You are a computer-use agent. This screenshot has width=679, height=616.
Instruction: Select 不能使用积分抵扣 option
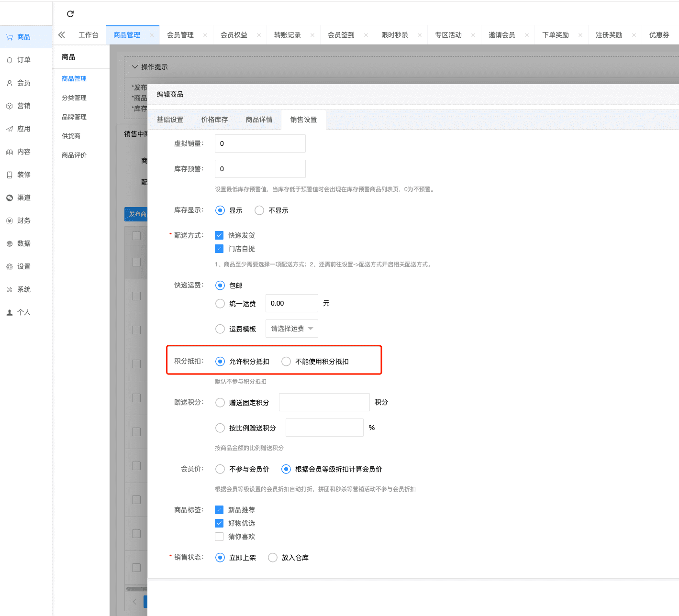click(x=286, y=362)
